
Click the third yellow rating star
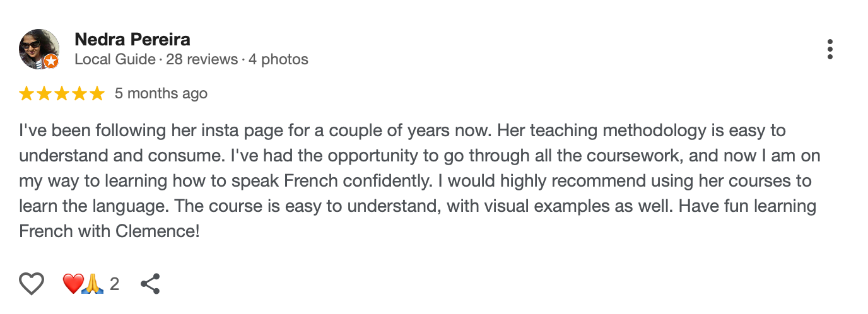[62, 94]
